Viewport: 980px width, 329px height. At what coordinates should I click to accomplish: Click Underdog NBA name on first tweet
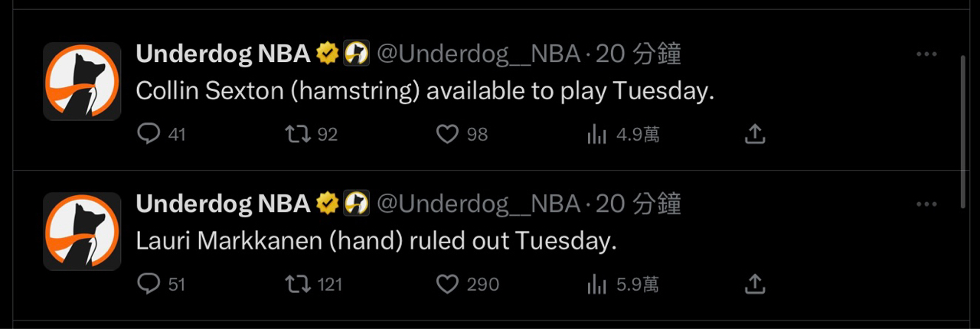coord(223,54)
